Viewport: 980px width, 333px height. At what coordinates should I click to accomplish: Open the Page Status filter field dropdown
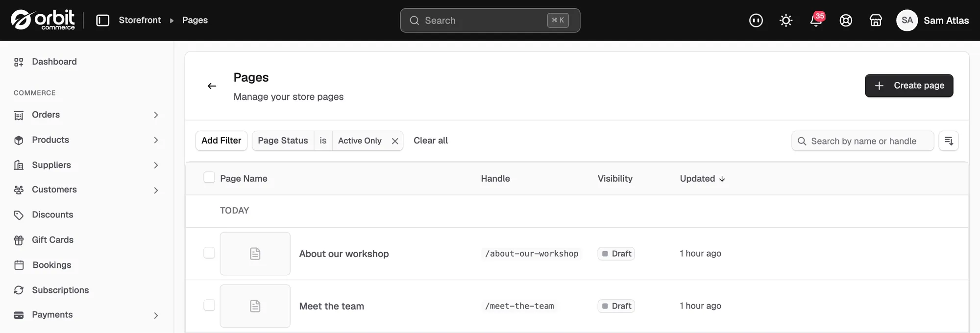[x=283, y=141]
